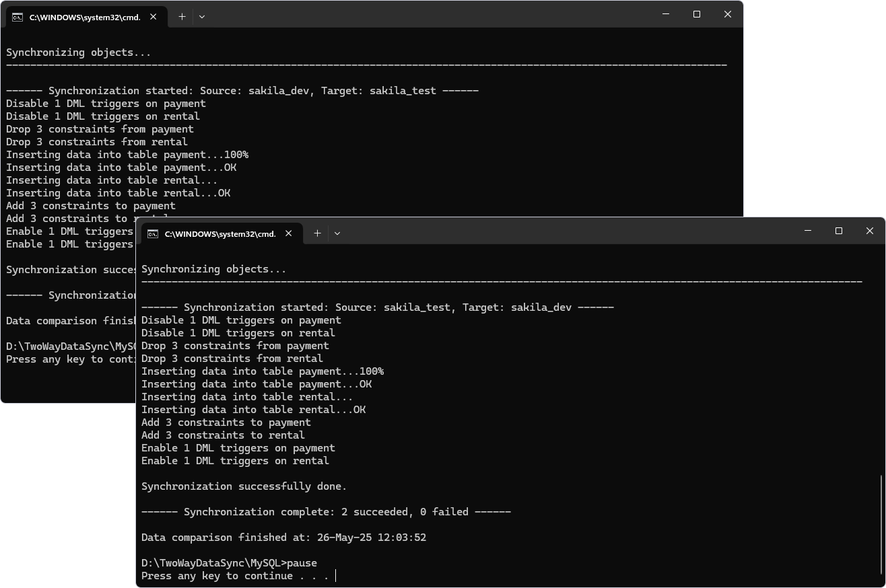Image resolution: width=886 pixels, height=588 pixels.
Task: Close the cmd tab in the foreground terminal
Action: [x=289, y=233]
